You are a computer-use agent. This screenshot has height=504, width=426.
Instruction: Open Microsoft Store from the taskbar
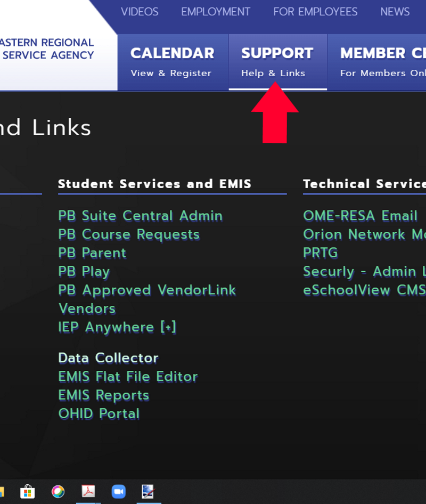coord(27,491)
